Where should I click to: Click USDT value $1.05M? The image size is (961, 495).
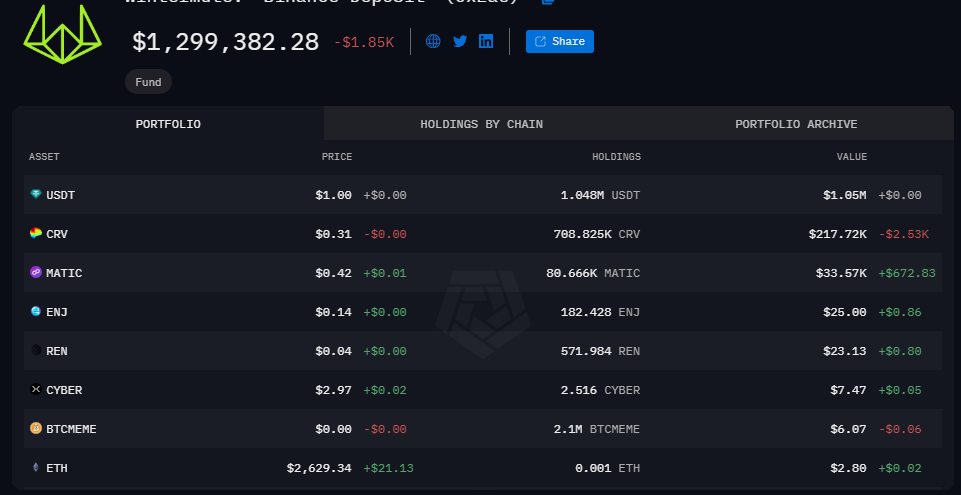coord(845,195)
